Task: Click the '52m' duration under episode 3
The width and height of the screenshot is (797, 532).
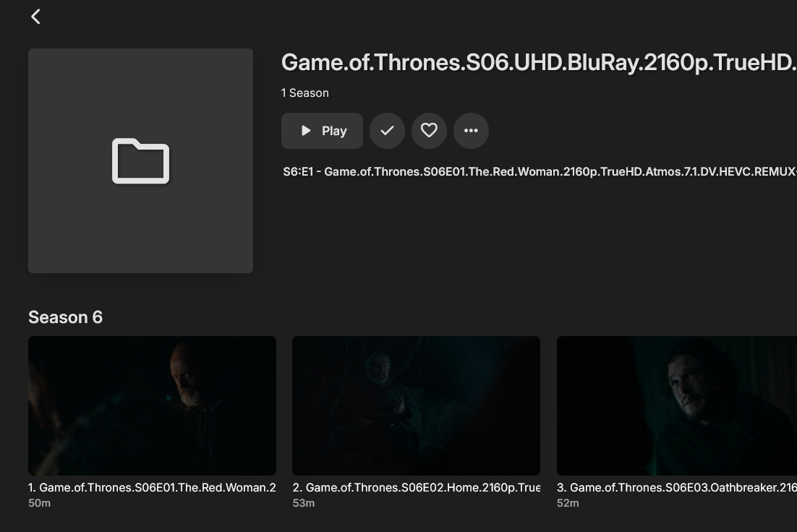Action: pyautogui.click(x=568, y=503)
